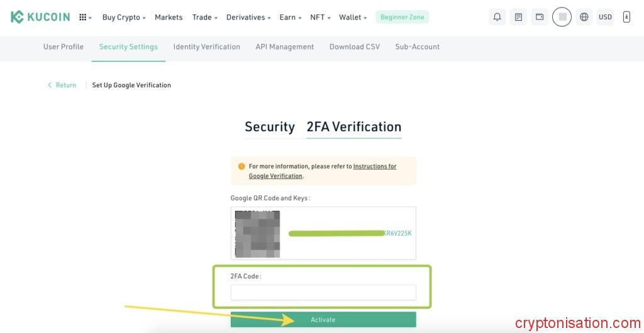Click the app download icon
The width and height of the screenshot is (644, 333).
[626, 17]
